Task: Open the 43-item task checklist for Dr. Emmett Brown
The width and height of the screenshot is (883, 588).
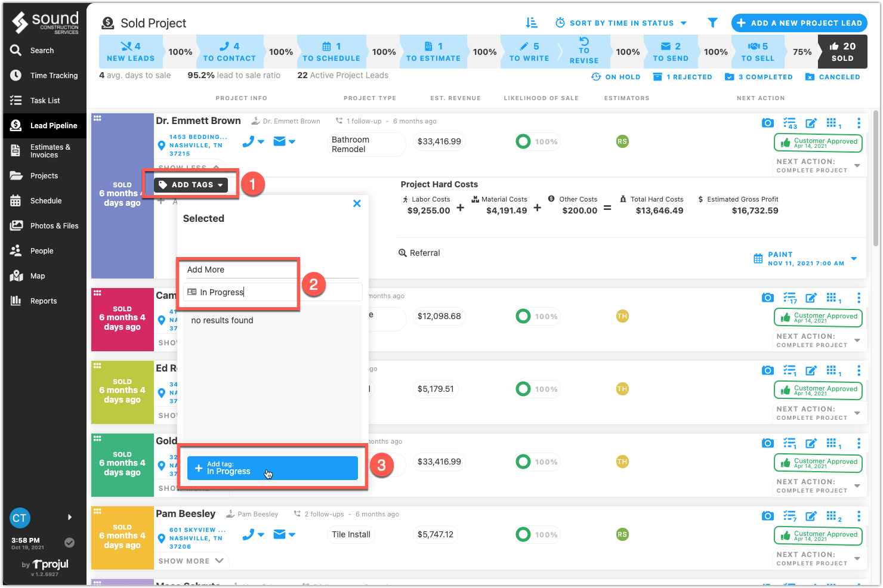Action: coord(789,122)
